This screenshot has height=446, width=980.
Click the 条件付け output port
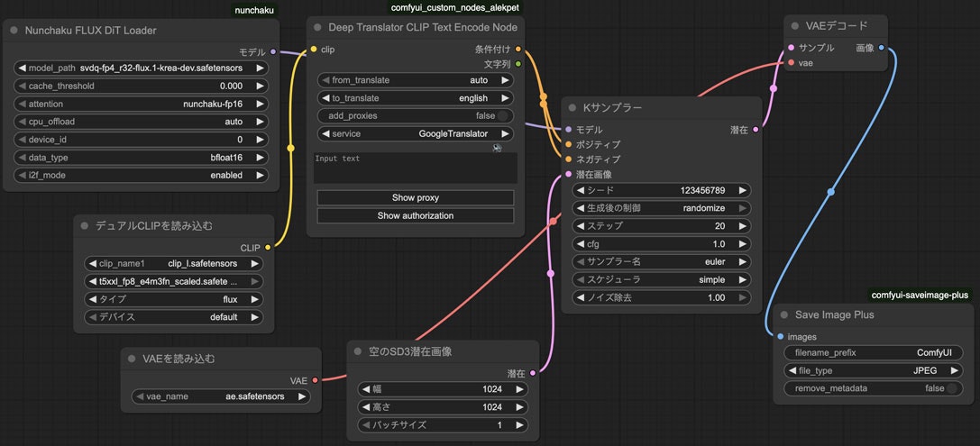(518, 50)
